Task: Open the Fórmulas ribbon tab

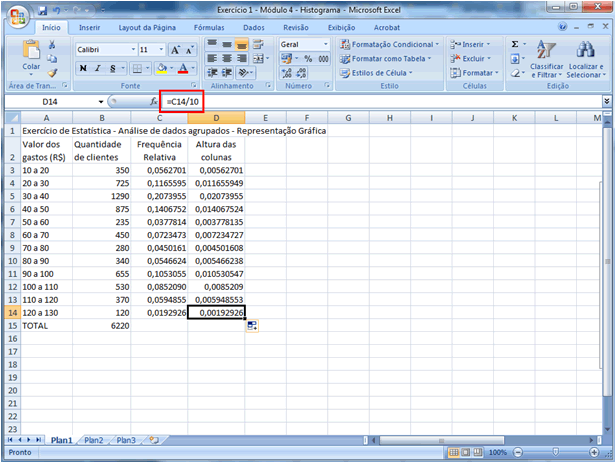Action: coord(208,28)
